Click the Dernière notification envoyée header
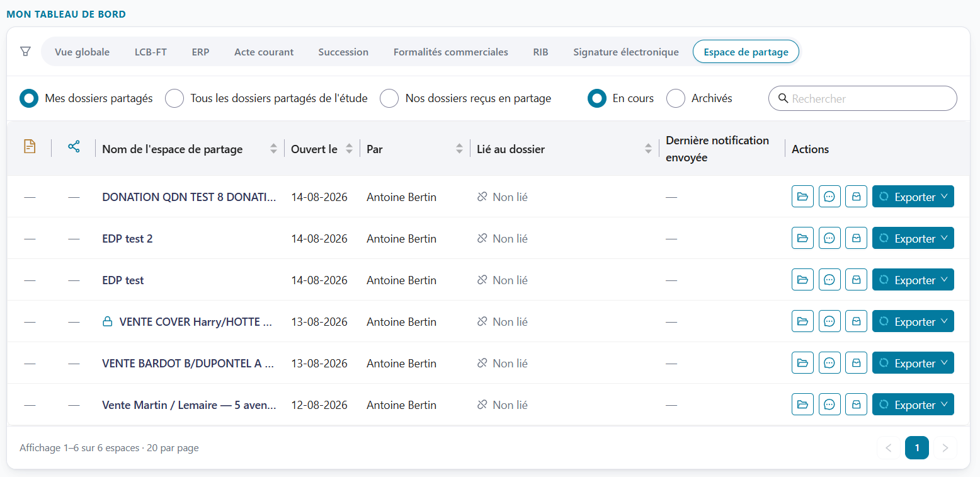980x477 pixels. [x=717, y=149]
